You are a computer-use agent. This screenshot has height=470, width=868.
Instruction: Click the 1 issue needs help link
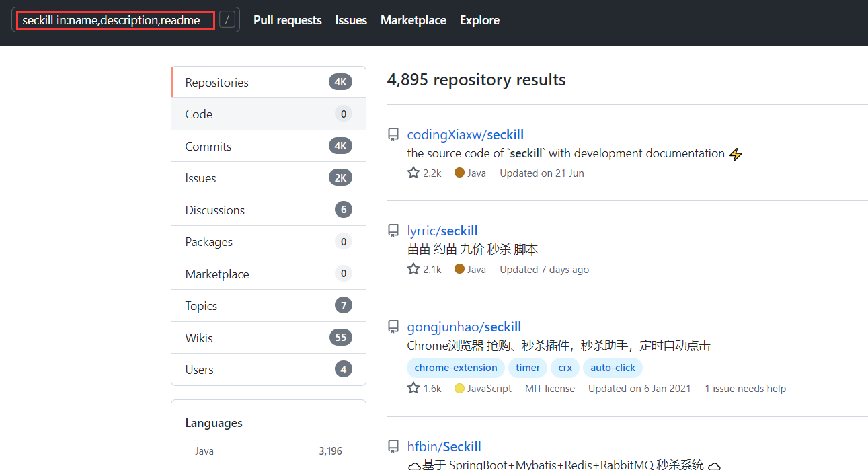[745, 388]
